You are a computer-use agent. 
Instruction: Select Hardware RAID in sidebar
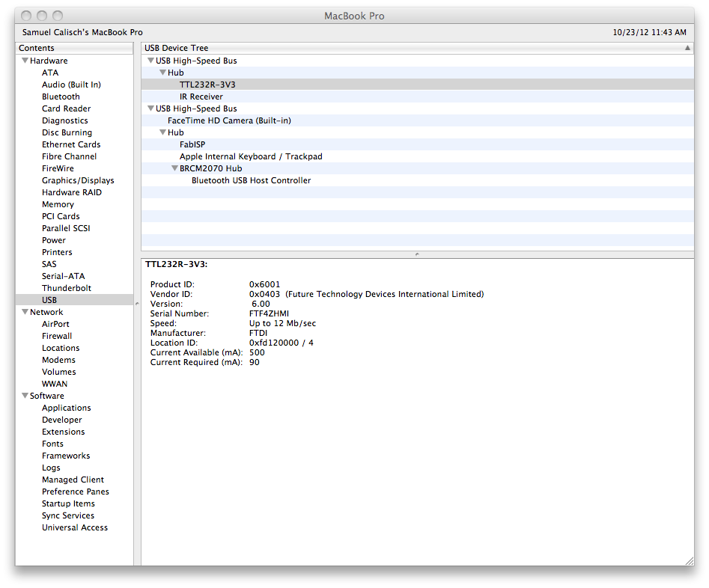[72, 192]
